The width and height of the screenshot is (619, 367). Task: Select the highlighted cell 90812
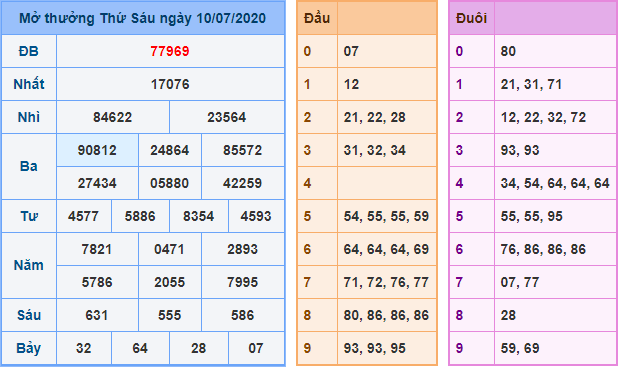click(x=97, y=150)
